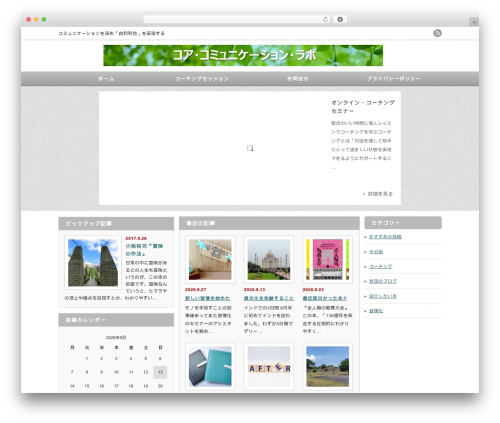Click the arrow bullet beside the コーチング category

coord(365,267)
